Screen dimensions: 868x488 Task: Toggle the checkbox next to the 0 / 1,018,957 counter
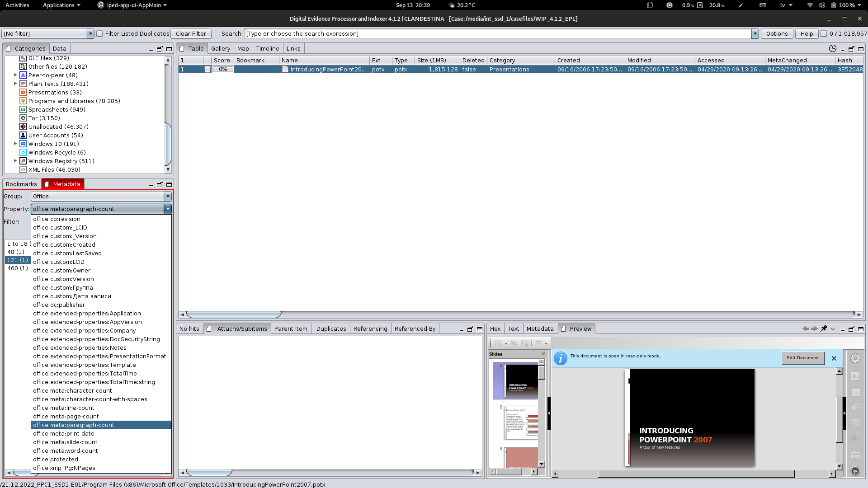click(x=824, y=33)
